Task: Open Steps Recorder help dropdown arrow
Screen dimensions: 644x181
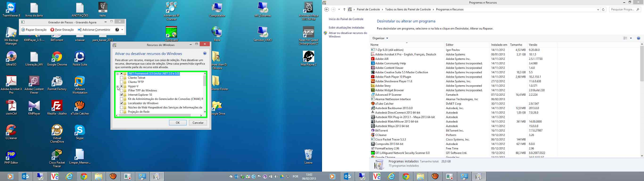Action: [x=122, y=29]
